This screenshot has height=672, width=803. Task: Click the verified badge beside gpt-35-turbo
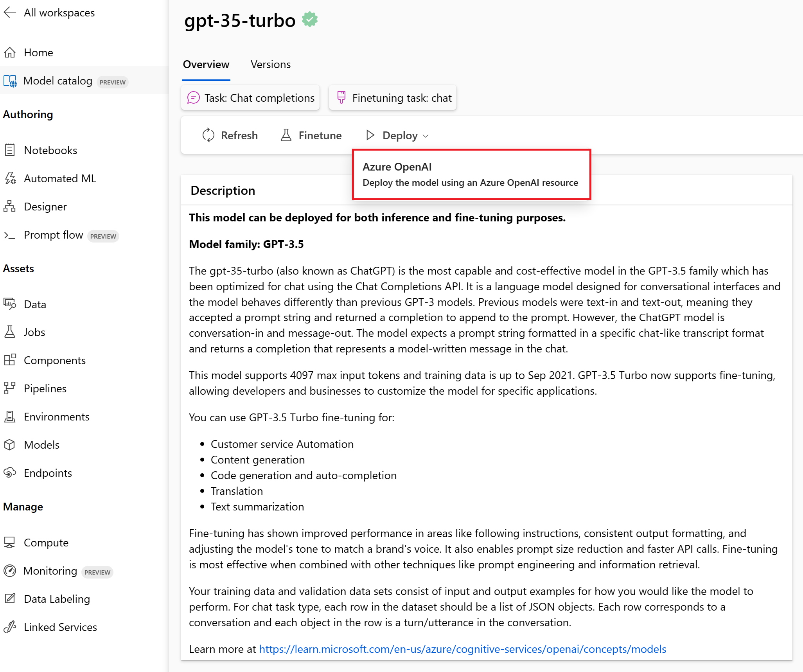[310, 20]
